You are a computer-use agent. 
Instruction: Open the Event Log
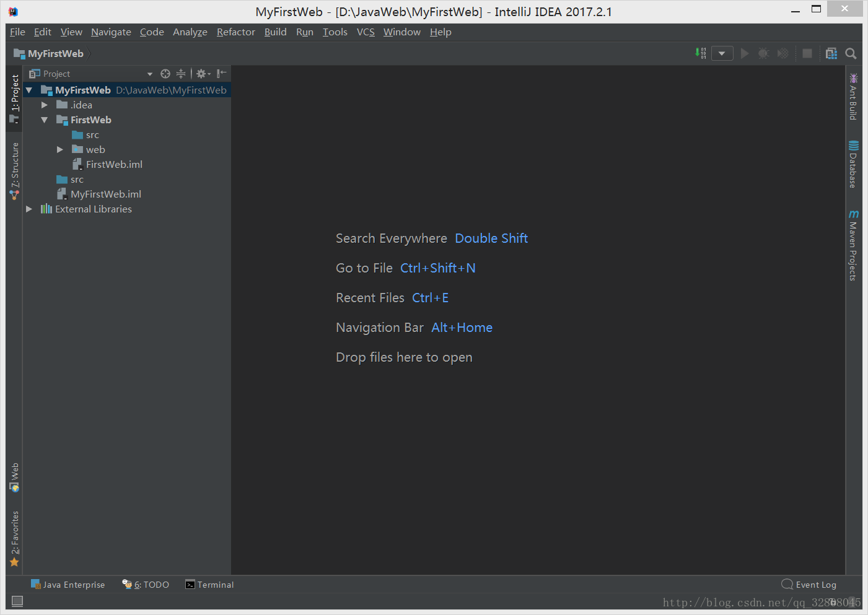[x=809, y=585]
